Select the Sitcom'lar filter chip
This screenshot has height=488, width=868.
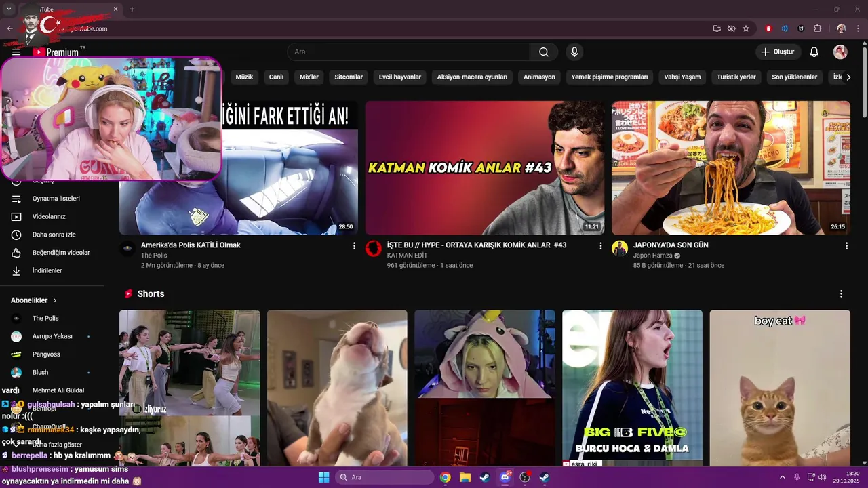(349, 77)
